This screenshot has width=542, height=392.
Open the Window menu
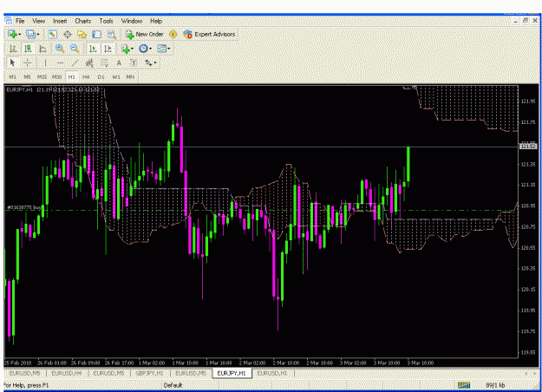[x=131, y=21]
